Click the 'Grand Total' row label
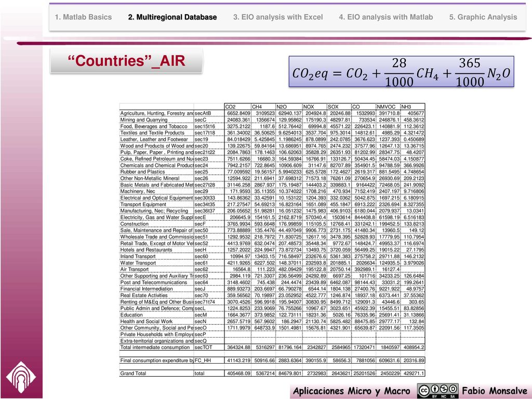 134,373
